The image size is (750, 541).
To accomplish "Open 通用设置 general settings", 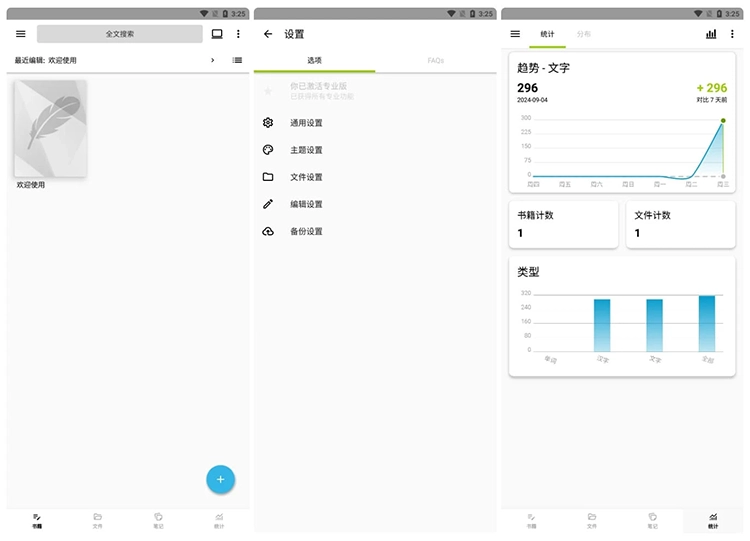I will point(306,123).
